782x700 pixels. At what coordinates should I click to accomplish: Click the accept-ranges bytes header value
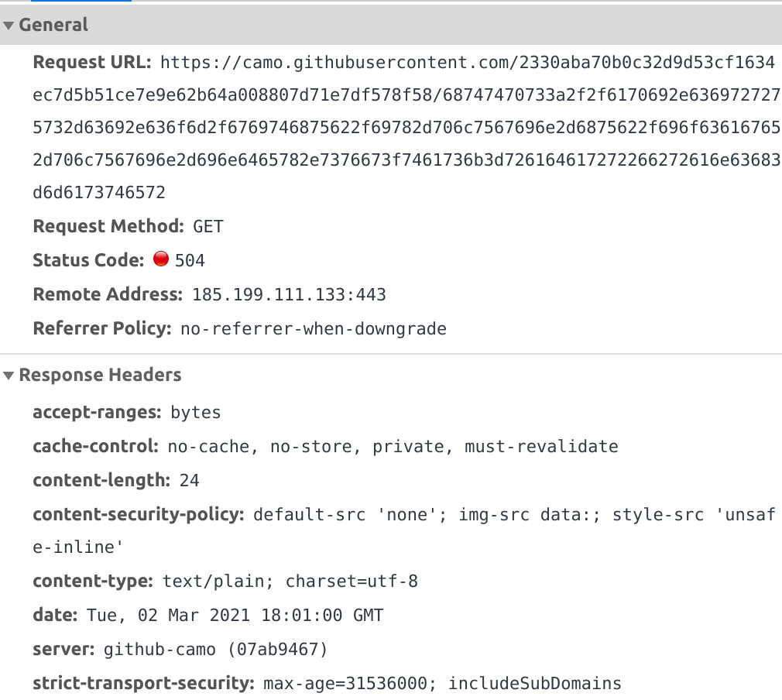point(195,412)
